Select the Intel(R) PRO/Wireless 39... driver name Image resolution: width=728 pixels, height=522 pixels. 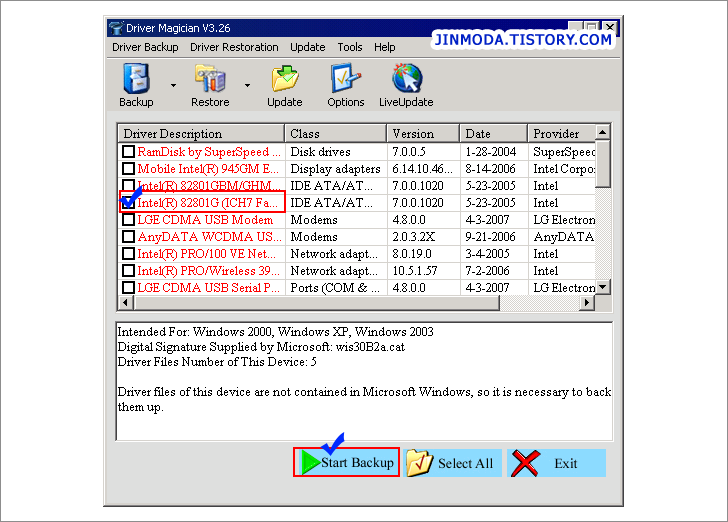pyautogui.click(x=208, y=271)
